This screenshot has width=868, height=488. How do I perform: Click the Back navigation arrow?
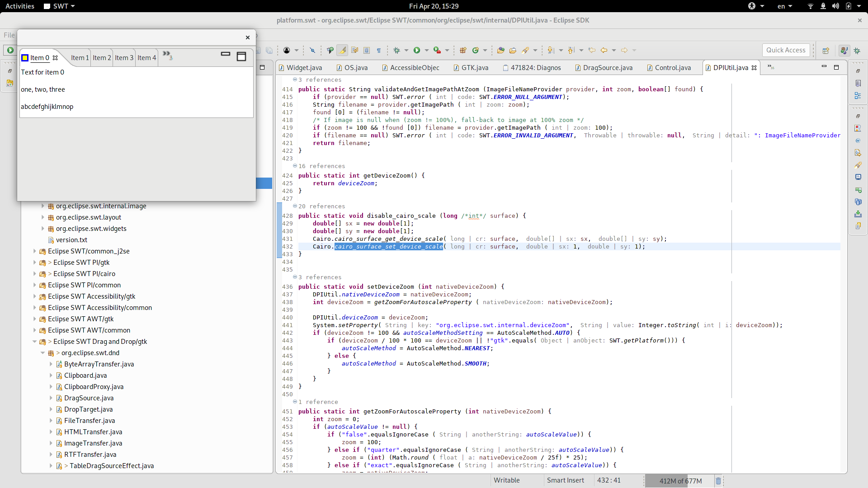[604, 50]
